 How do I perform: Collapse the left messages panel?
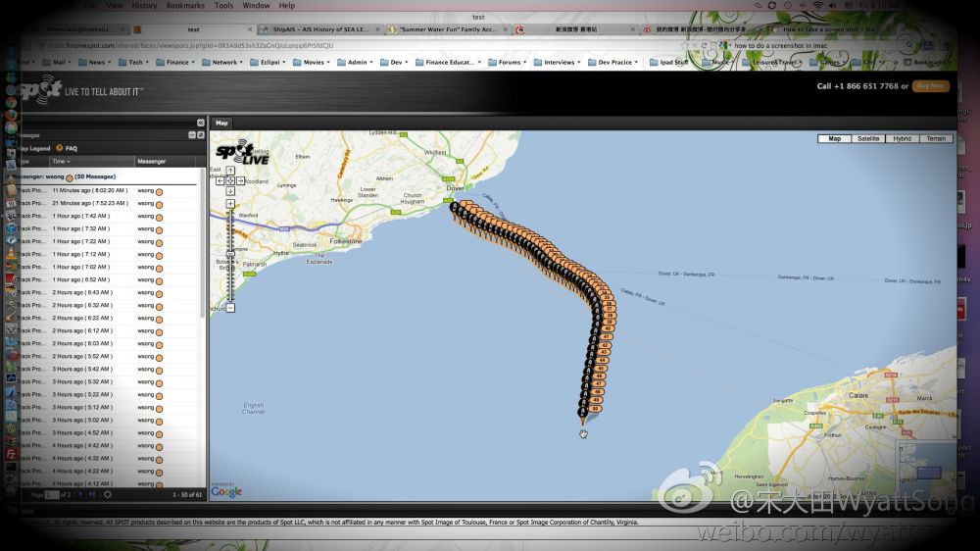(x=201, y=123)
